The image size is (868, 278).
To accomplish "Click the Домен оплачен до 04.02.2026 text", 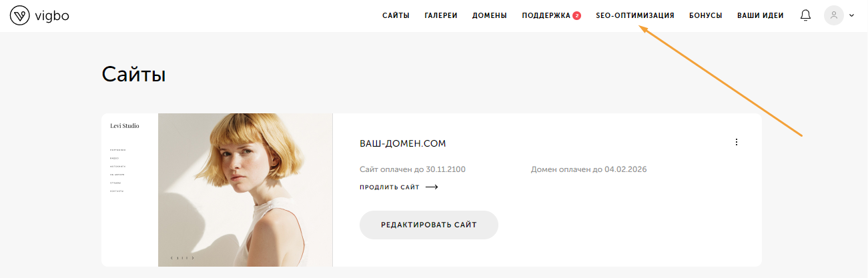I will click(588, 169).
